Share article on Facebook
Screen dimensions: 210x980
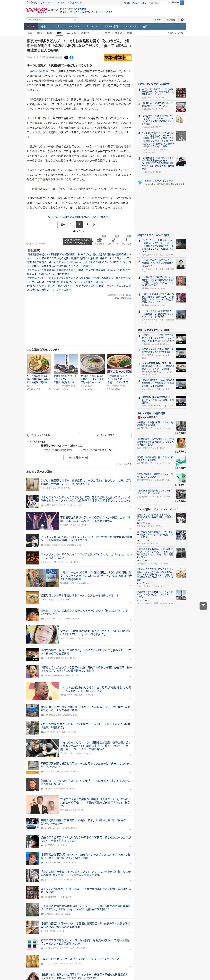pos(71,57)
